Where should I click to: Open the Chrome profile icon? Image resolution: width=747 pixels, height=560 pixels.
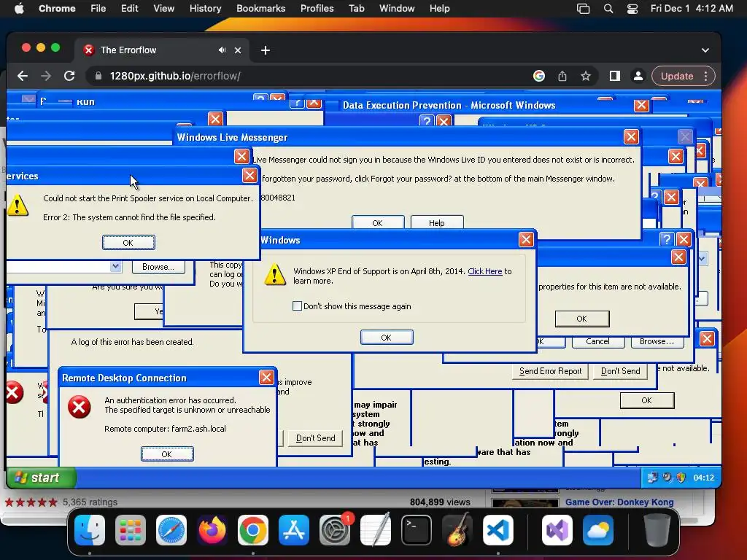coord(638,76)
